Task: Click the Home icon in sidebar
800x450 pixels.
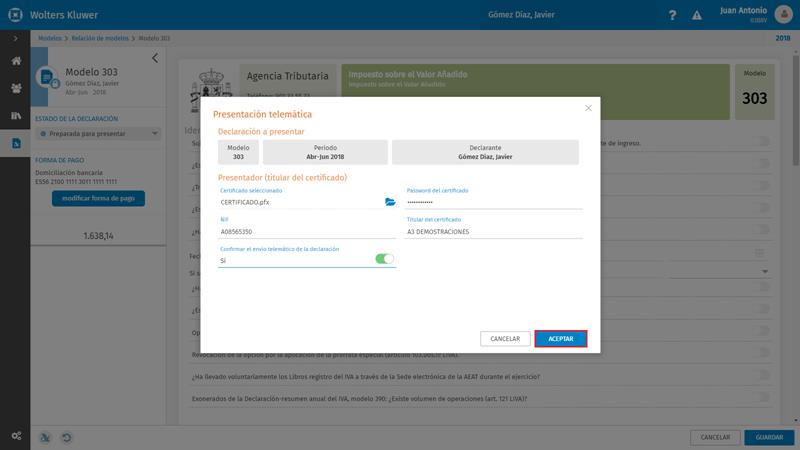Action: (x=16, y=61)
